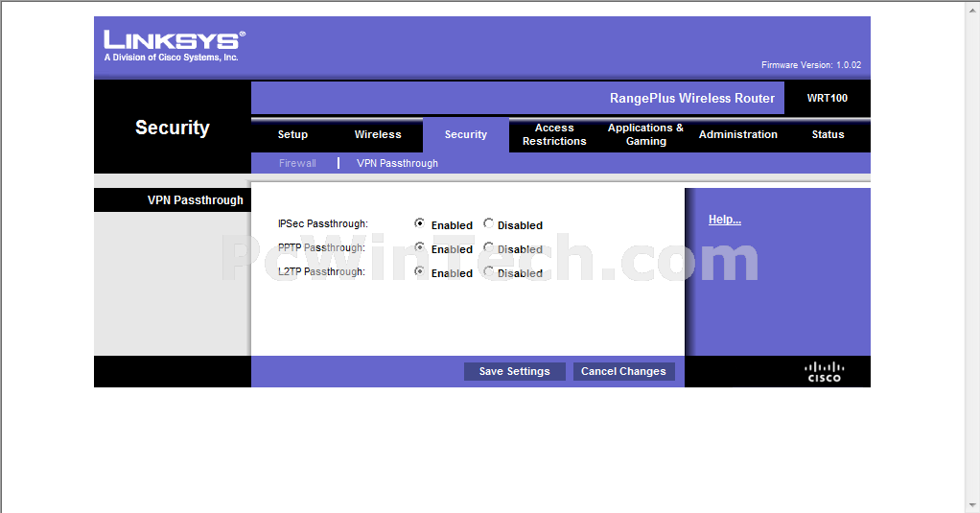Select Enabled for IPSec Passthrough
This screenshot has height=513, width=980.
coord(419,223)
